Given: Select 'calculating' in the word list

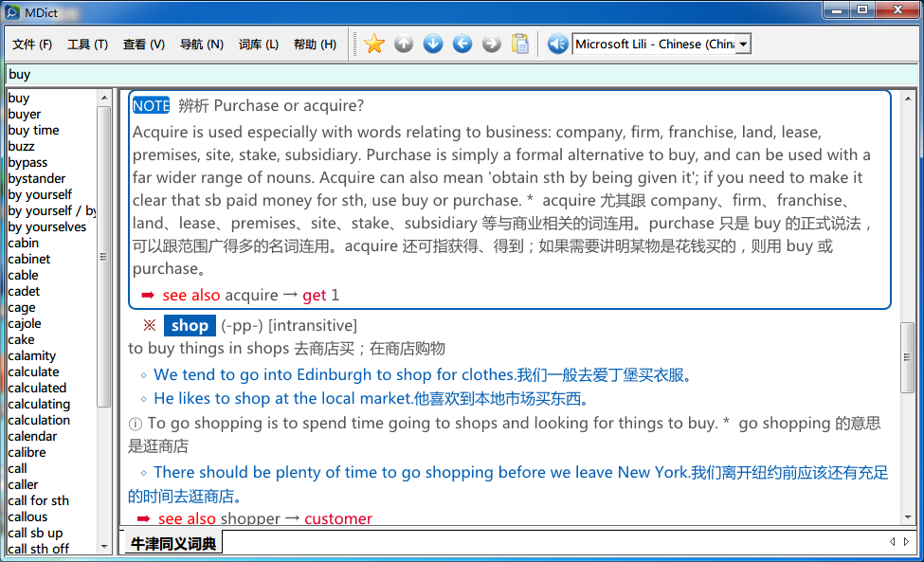Looking at the screenshot, I should [x=39, y=404].
